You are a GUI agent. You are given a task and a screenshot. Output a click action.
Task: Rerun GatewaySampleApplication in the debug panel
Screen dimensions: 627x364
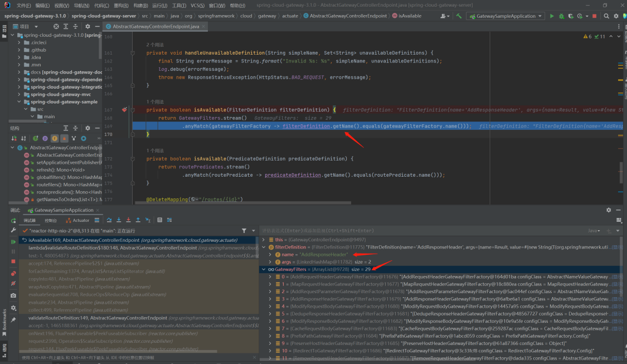click(x=13, y=221)
